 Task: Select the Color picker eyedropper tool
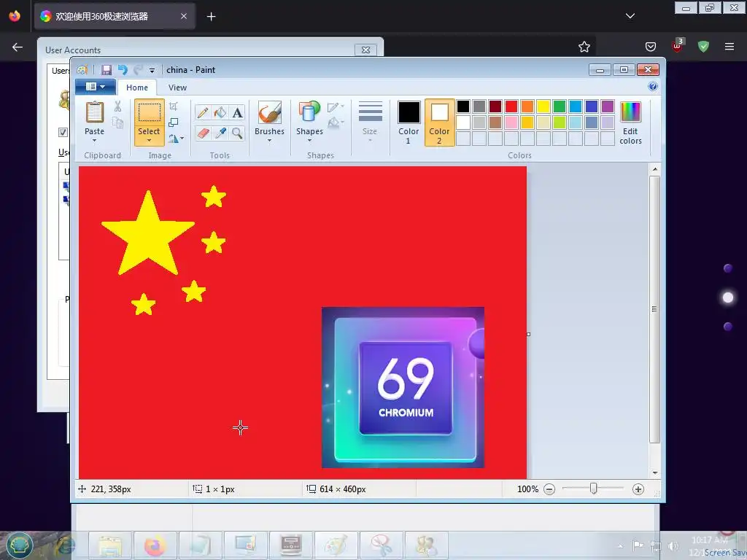(220, 133)
